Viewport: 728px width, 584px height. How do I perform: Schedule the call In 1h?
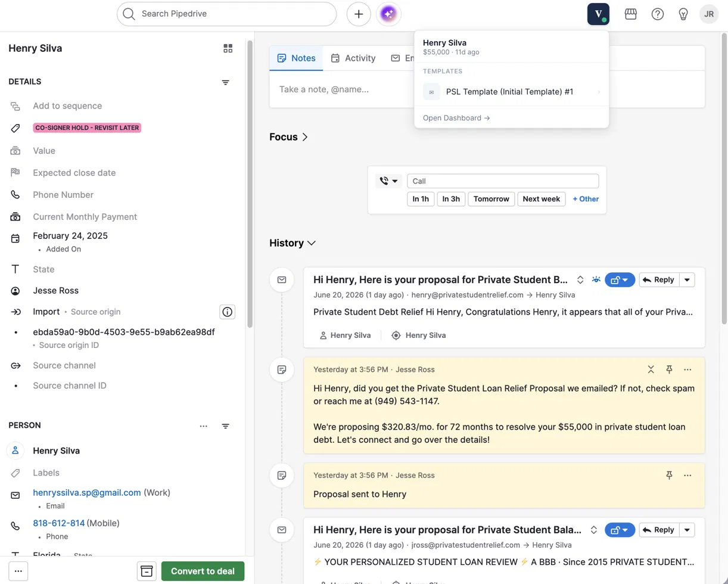pyautogui.click(x=421, y=199)
